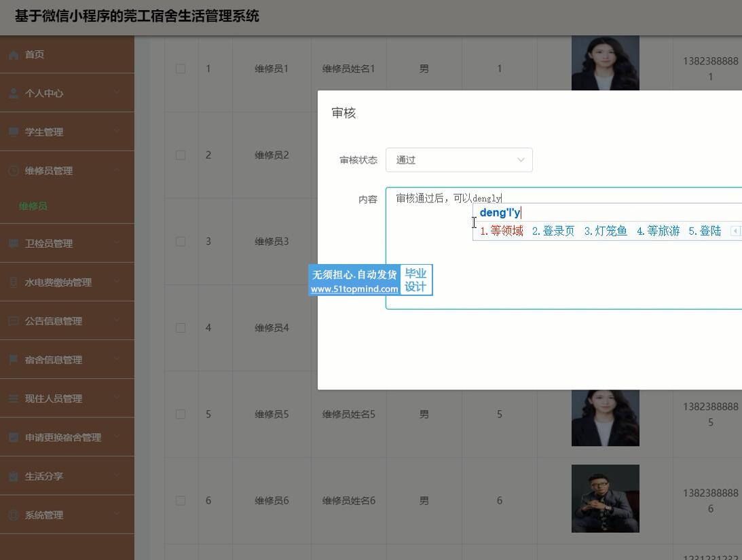Open 现住人员管理 menu item

[x=54, y=398]
